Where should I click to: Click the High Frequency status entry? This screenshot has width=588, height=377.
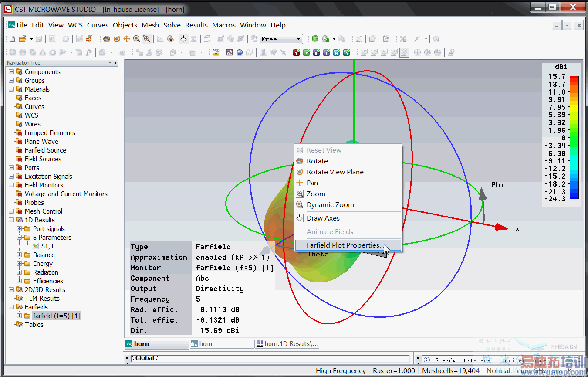(341, 371)
